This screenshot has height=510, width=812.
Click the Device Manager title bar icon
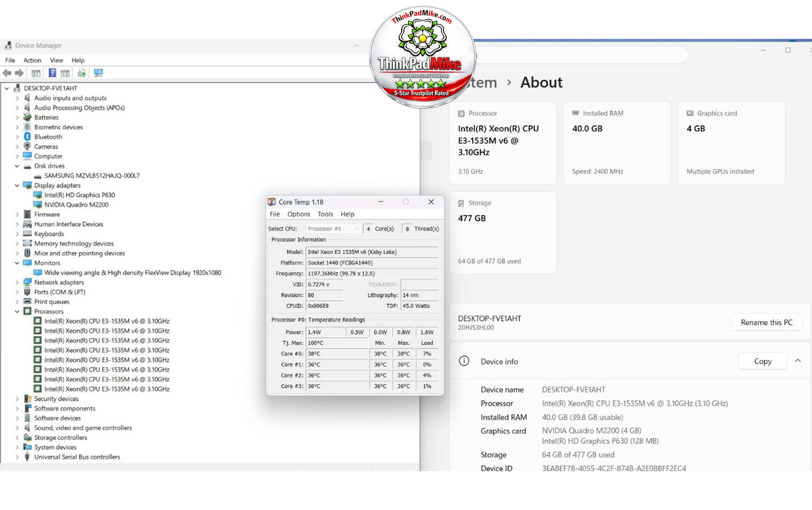tap(8, 45)
